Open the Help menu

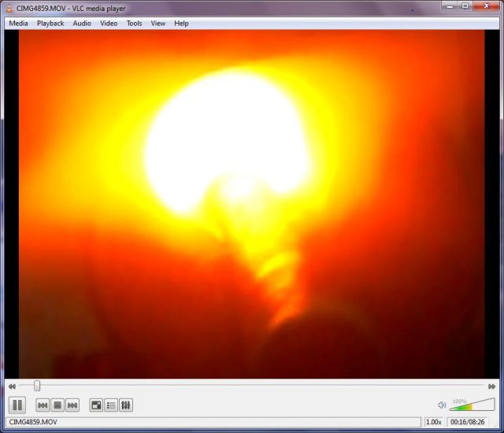(x=181, y=23)
